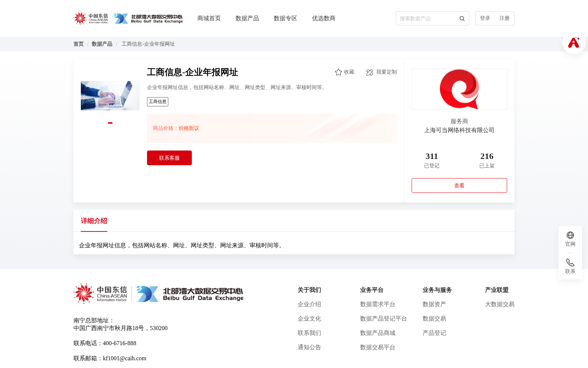Click the 联系 phone icon in sidebar
The height and width of the screenshot is (368, 588).
click(570, 262)
